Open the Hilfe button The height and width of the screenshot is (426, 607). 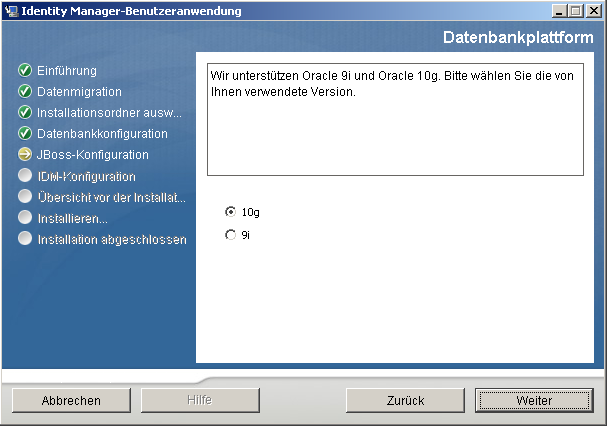tap(200, 400)
